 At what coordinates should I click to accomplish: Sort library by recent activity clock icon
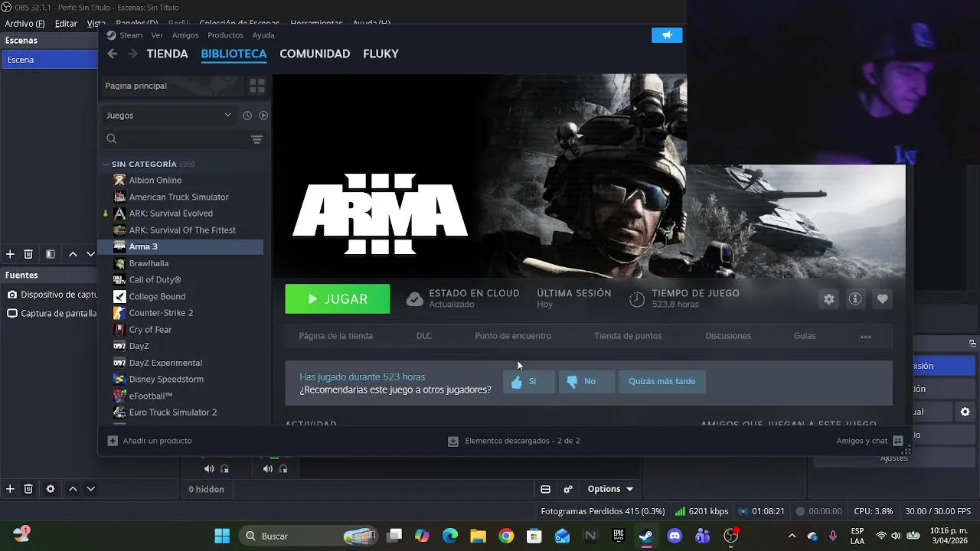247,116
